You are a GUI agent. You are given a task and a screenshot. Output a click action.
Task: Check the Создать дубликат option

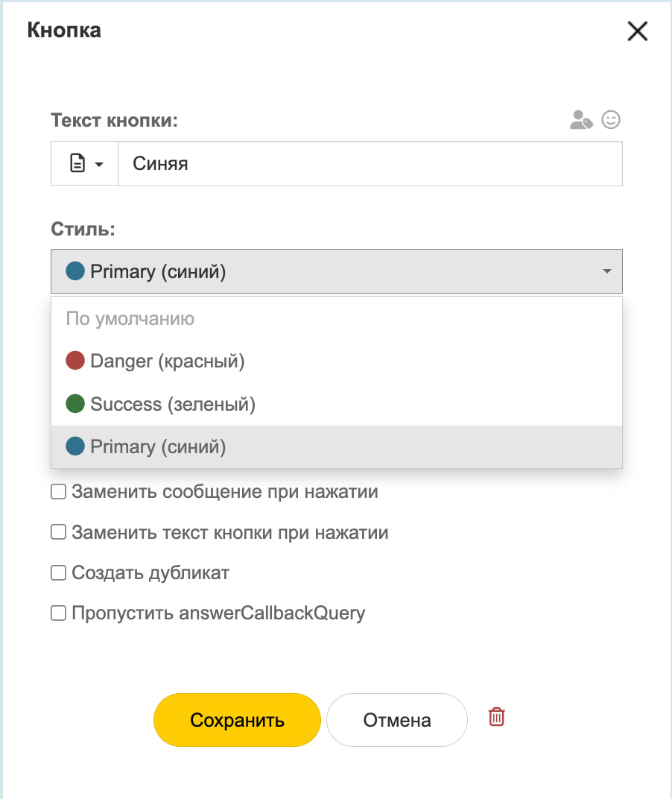[x=58, y=573]
